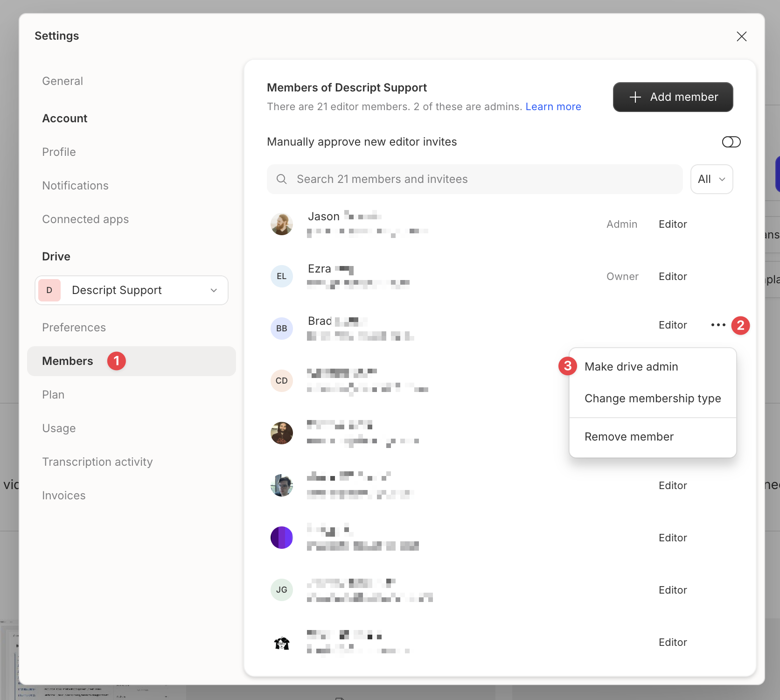Choose Change membership type
Viewport: 780px width, 700px height.
point(653,399)
